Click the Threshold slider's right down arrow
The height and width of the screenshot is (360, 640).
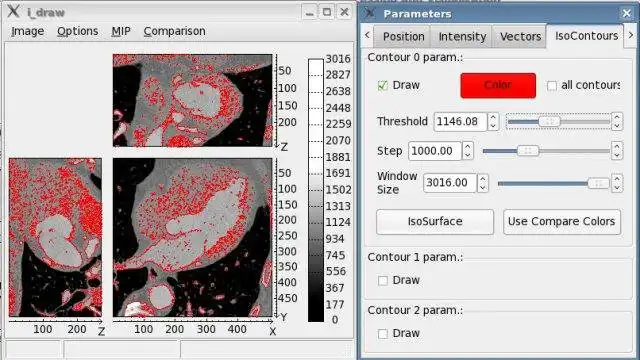617,126
